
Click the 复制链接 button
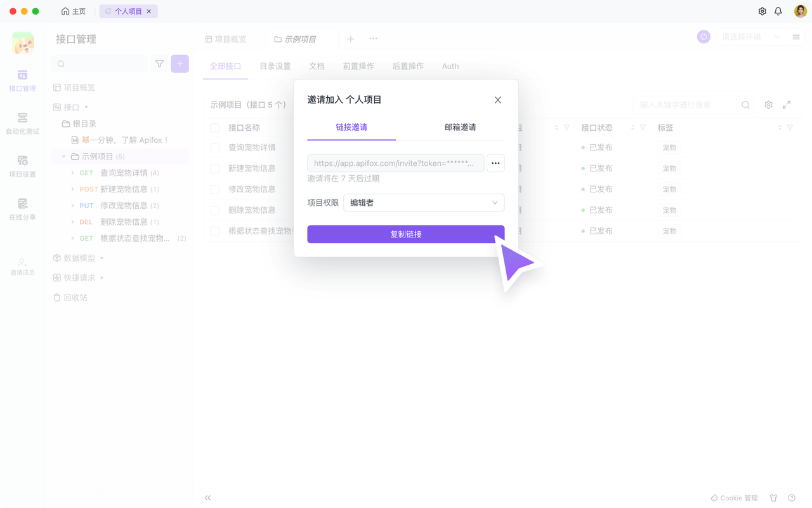[405, 234]
